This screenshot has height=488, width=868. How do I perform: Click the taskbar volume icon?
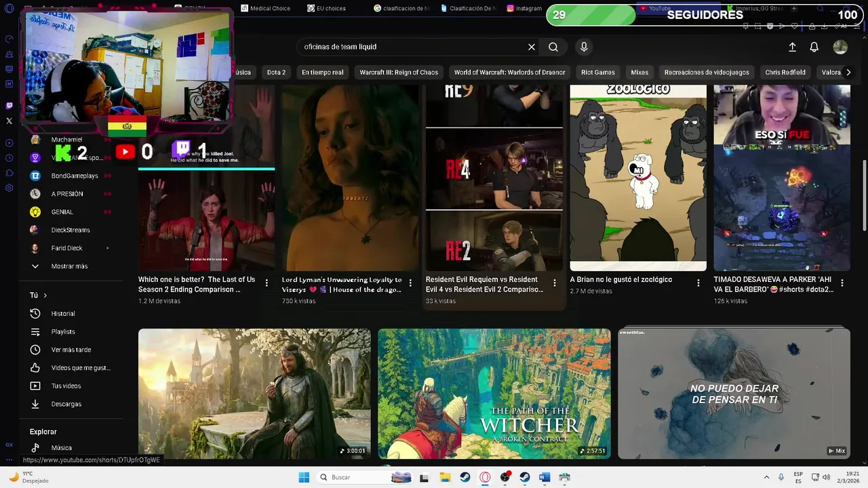tap(826, 477)
